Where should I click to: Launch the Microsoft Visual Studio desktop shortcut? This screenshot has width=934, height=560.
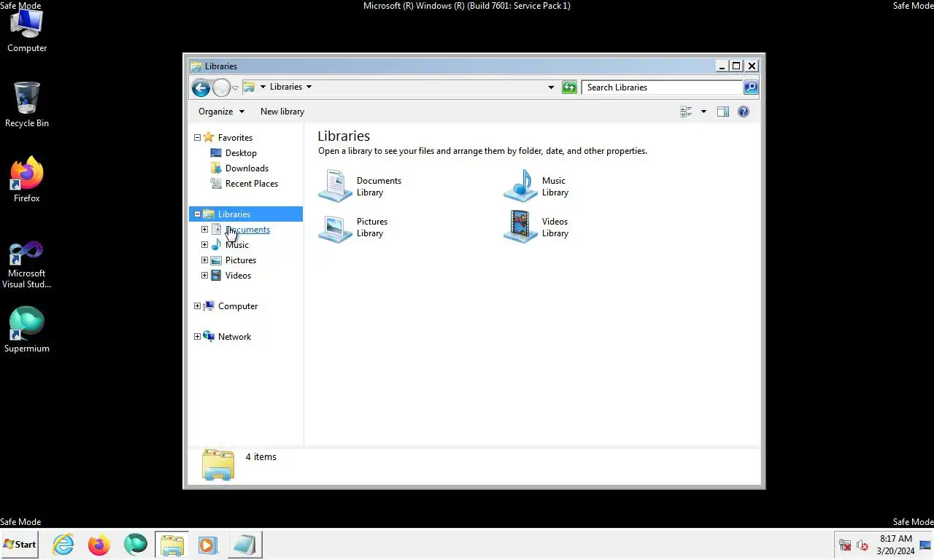pos(27,265)
